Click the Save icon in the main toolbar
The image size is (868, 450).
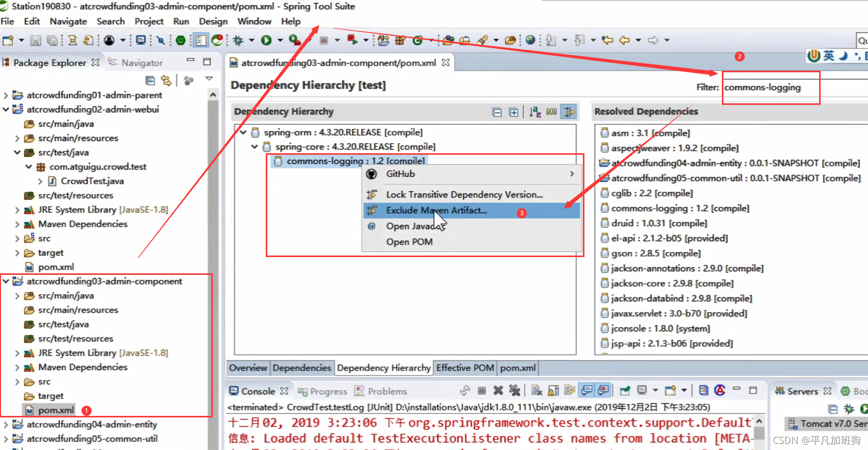point(36,40)
